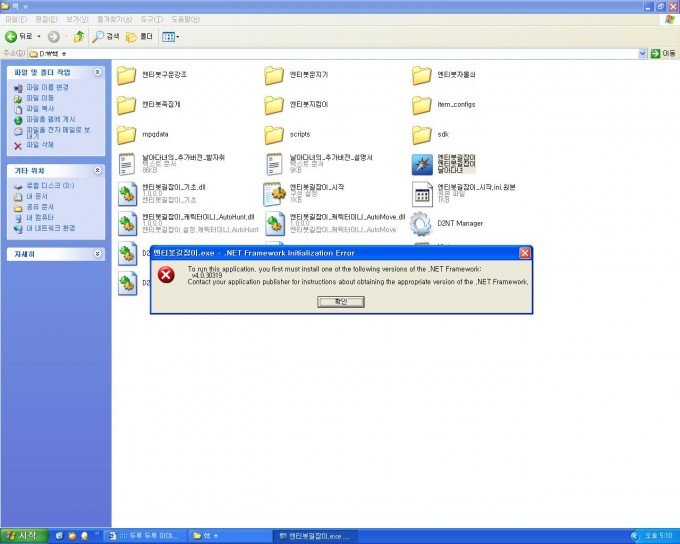Click the green Forward arrow in toolbar
The image size is (680, 544).
(x=54, y=37)
